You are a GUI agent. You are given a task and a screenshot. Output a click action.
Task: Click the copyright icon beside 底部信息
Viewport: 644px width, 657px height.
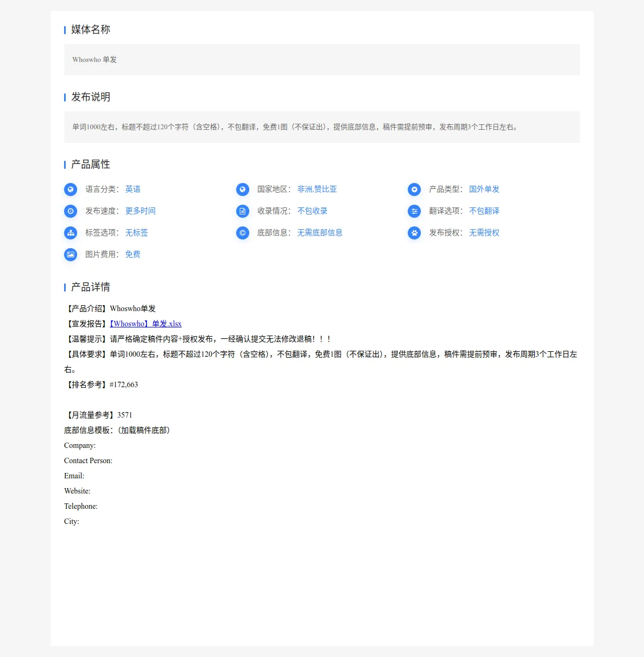(243, 233)
